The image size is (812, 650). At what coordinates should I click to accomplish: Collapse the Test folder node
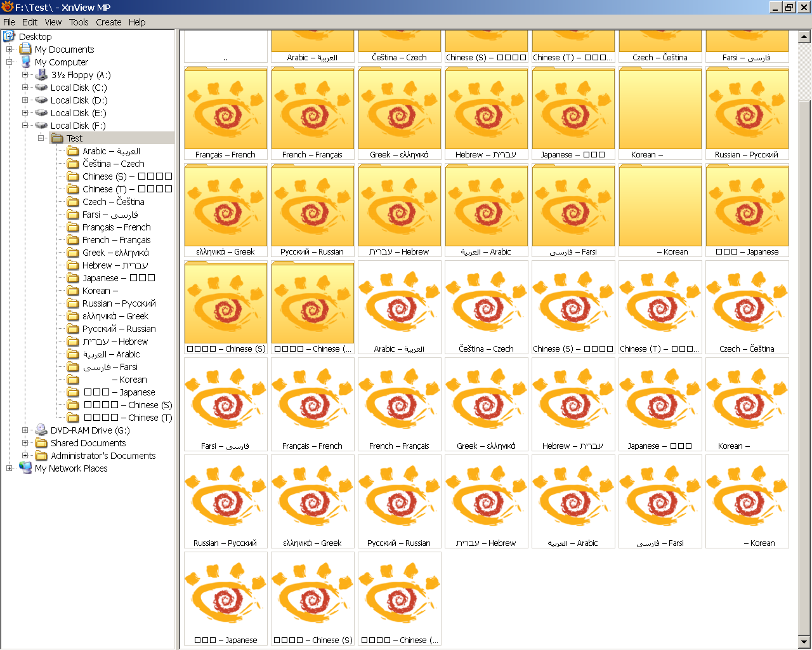41,138
